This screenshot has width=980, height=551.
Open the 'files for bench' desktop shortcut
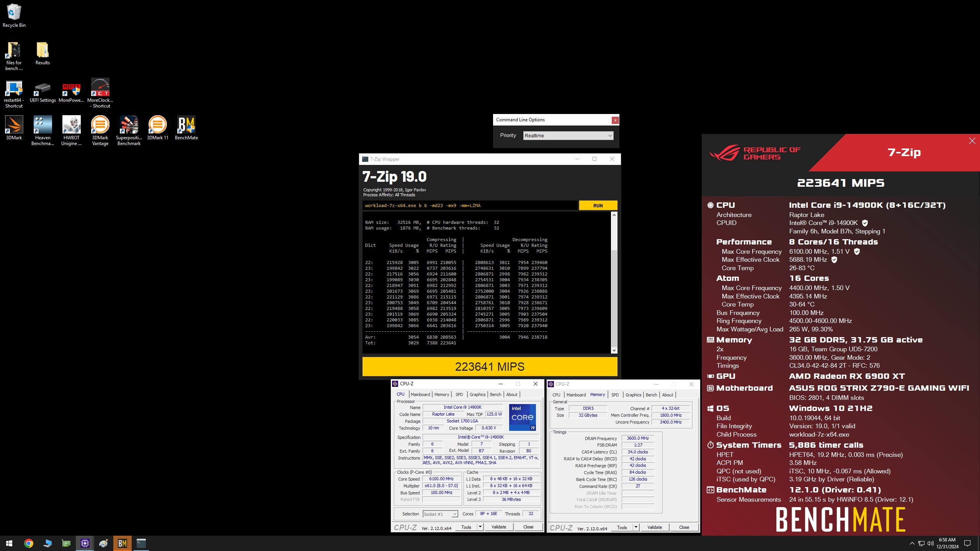click(14, 56)
